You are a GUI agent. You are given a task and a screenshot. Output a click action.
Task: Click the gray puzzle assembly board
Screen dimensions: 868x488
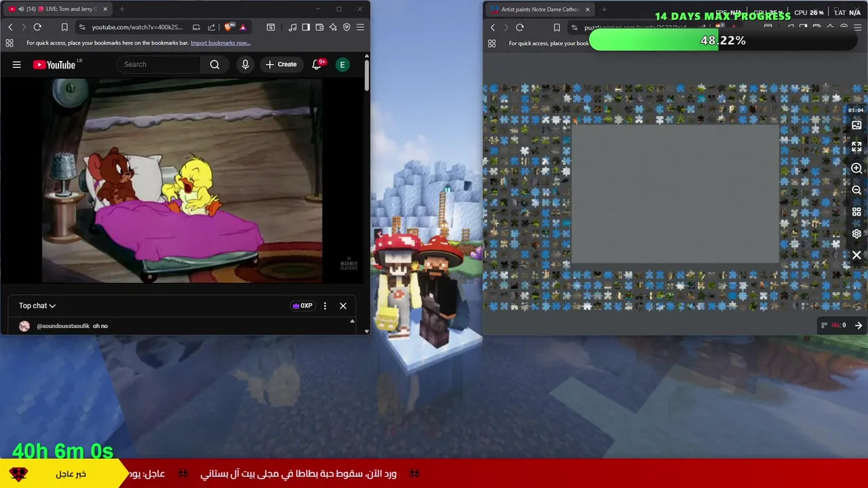pos(675,193)
